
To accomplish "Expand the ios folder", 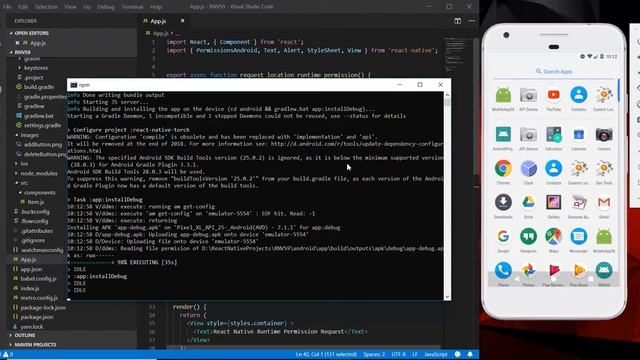I will (x=24, y=164).
